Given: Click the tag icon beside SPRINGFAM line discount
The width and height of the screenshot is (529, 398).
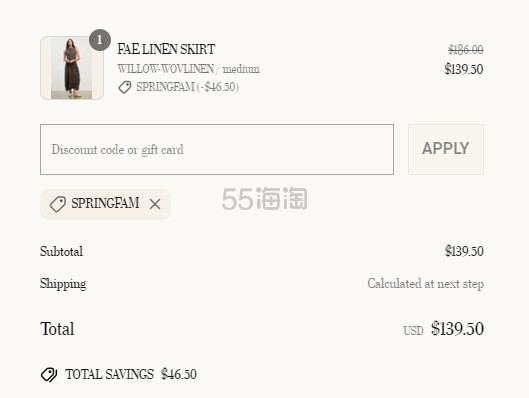Looking at the screenshot, I should pos(124,87).
